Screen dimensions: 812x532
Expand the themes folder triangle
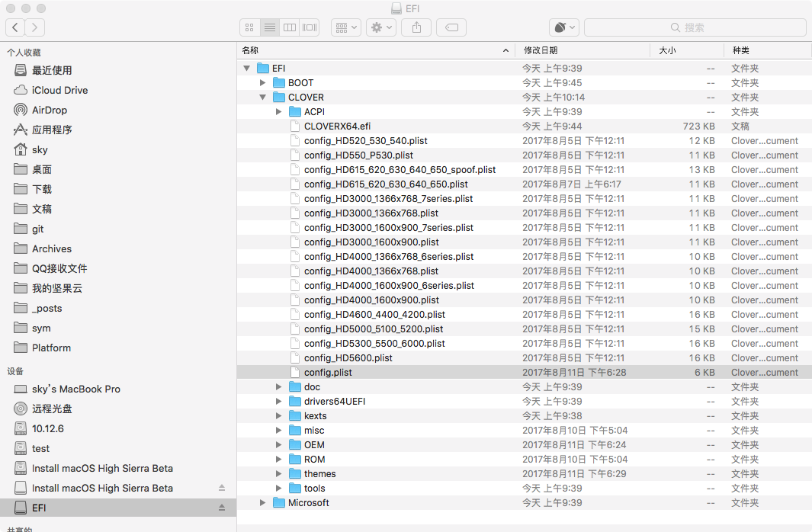click(x=278, y=473)
